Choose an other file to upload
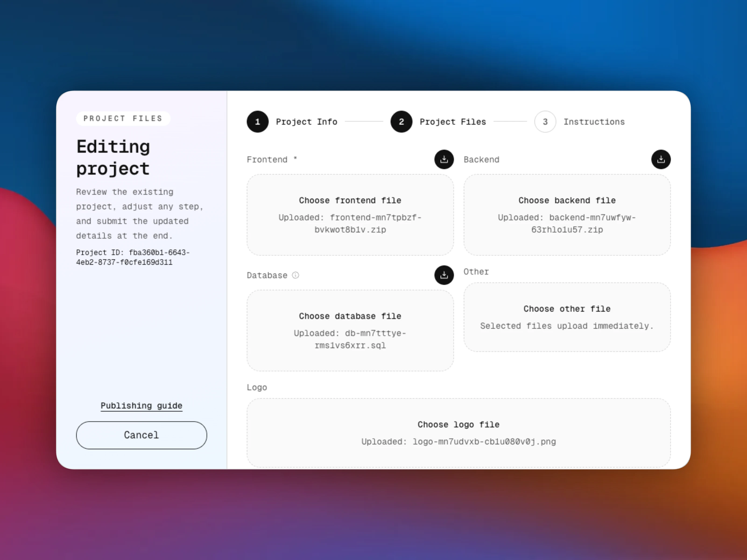Viewport: 747px width, 560px height. (567, 309)
